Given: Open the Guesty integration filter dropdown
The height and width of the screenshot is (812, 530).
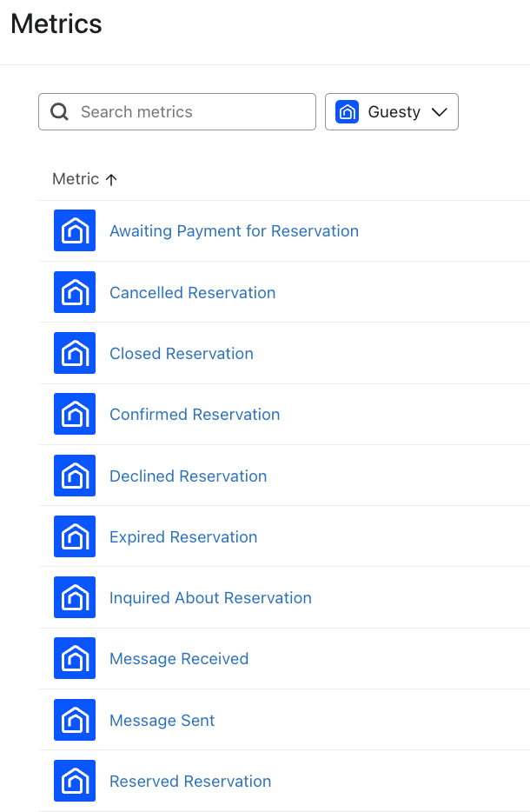Looking at the screenshot, I should [x=392, y=112].
